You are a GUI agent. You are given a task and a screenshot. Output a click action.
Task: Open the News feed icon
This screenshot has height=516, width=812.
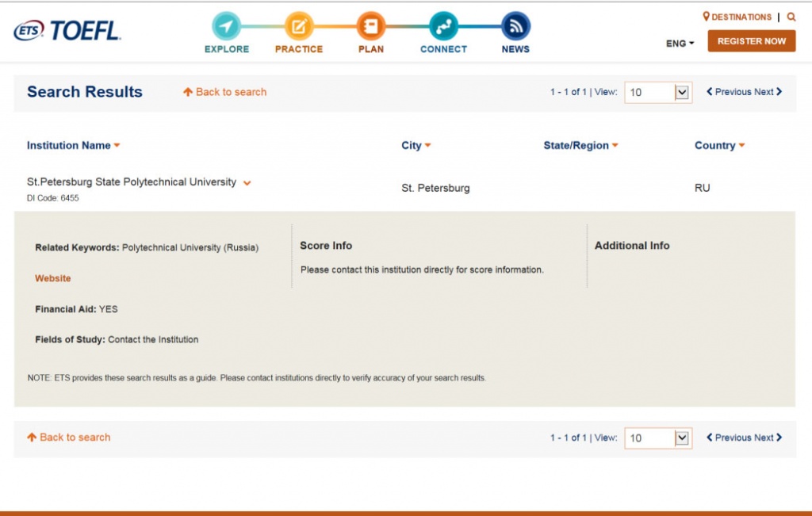coord(515,26)
